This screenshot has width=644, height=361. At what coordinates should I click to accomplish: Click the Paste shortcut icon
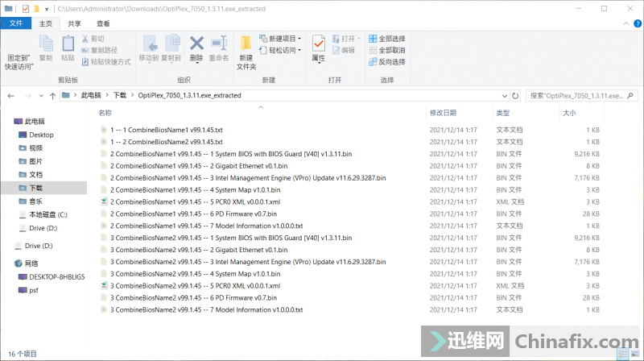pos(85,62)
